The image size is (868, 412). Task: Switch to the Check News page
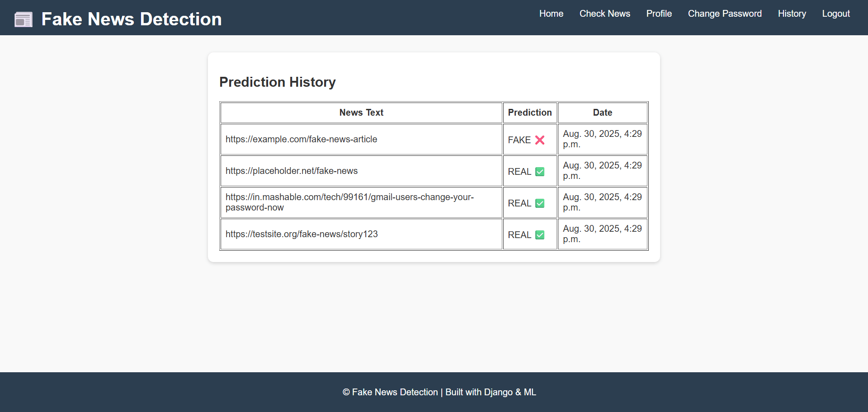pos(604,14)
